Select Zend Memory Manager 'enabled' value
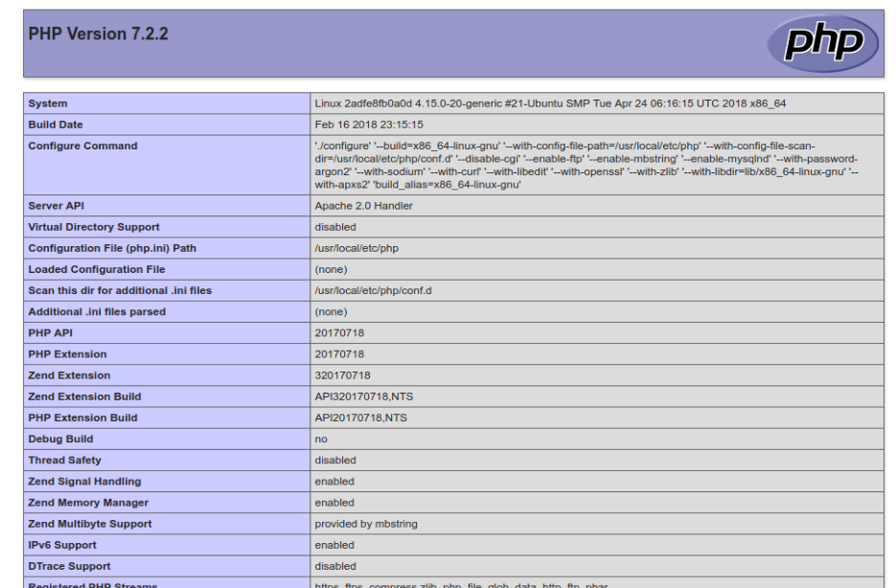896x588 pixels. tap(334, 503)
